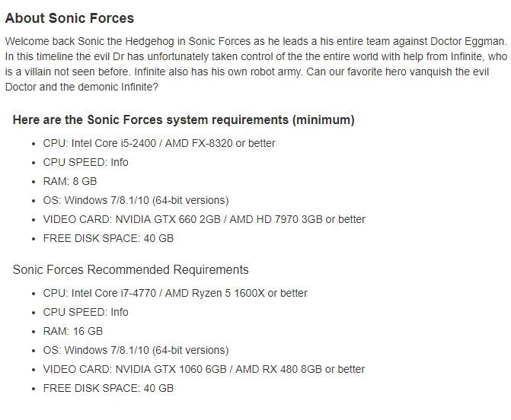Click the RAM: 16 GB entry
511x420 pixels.
[72, 331]
